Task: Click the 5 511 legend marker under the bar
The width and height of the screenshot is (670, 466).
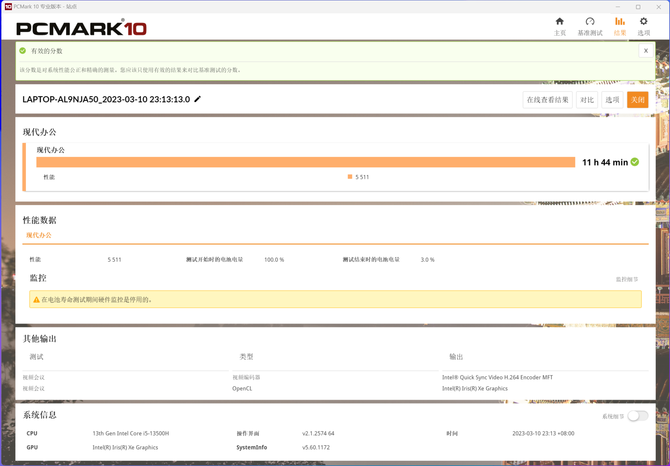Action: 350,177
